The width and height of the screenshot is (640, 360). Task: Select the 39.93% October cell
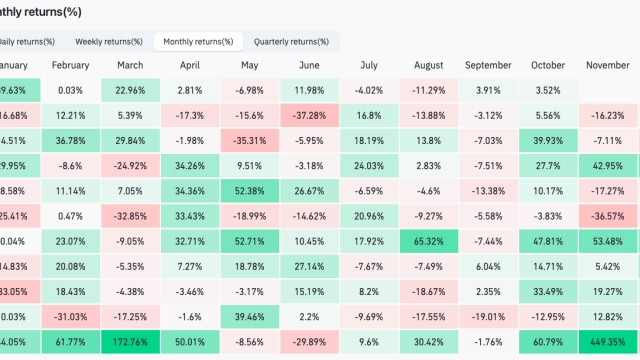[548, 141]
